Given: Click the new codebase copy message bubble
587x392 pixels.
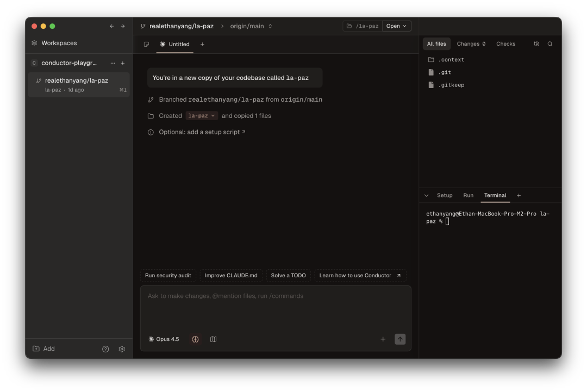Looking at the screenshot, I should (x=235, y=78).
